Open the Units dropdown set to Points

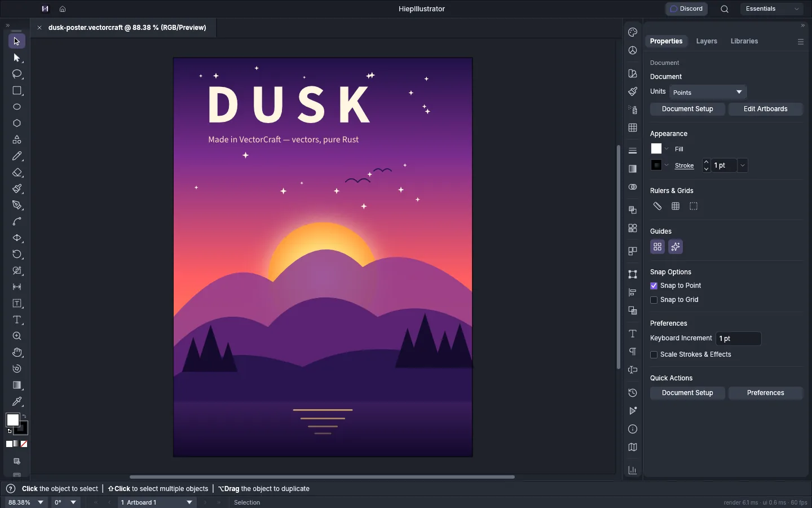tap(708, 92)
